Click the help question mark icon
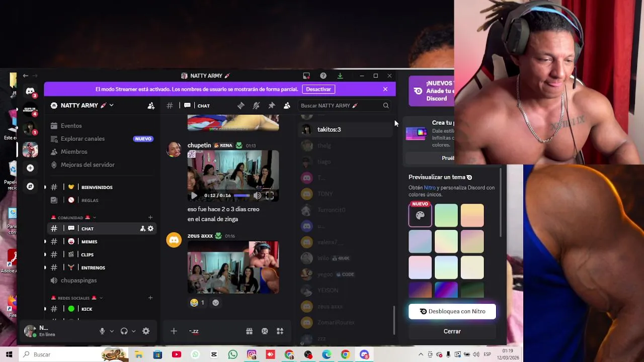Screen dimensions: 644x362 [323, 76]
